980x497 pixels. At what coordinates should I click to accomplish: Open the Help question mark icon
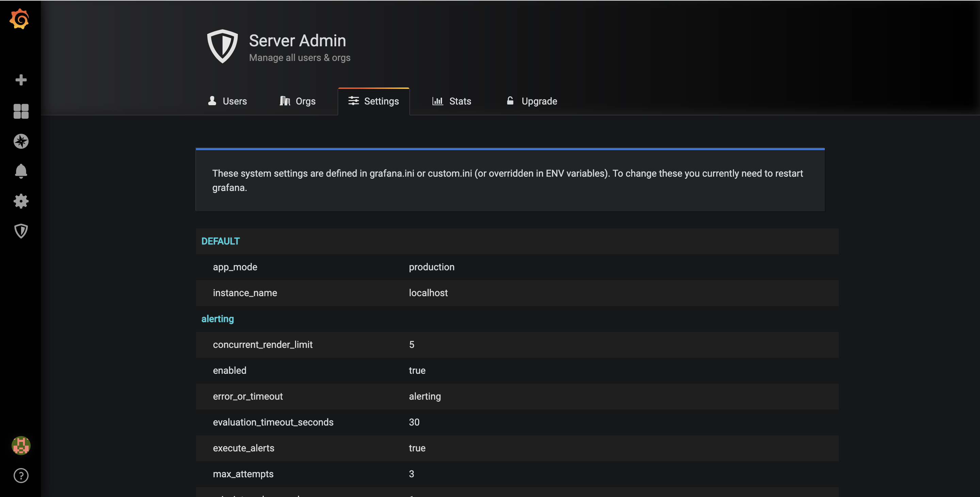pos(21,475)
